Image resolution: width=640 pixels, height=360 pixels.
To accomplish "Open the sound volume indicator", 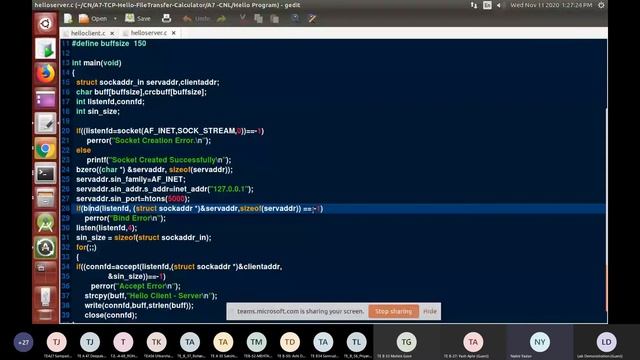I will pyautogui.click(x=499, y=5).
